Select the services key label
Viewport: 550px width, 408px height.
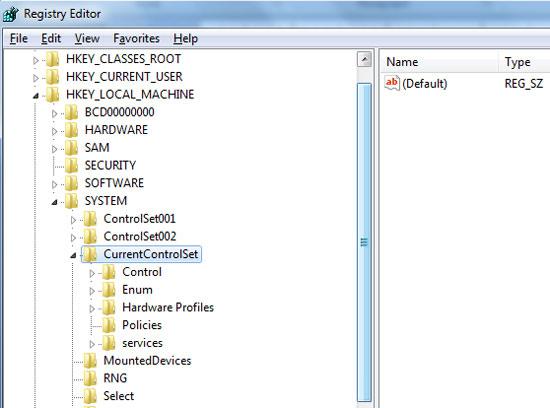142,343
